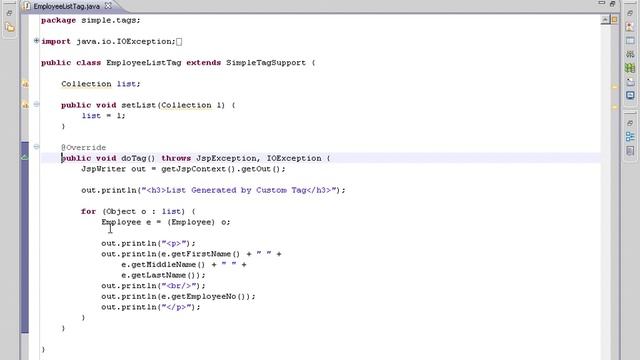
Task: Minimize the editor area
Action: point(602,3)
